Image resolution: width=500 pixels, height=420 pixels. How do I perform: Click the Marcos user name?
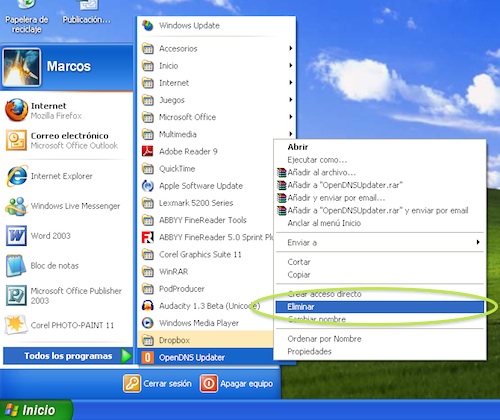coord(69,66)
